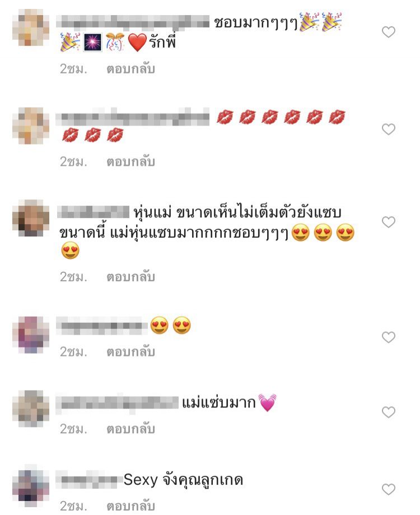Viewport: 420px width, 515px height.
Task: Like the two heart-eyes emoji comment
Action: tap(389, 337)
